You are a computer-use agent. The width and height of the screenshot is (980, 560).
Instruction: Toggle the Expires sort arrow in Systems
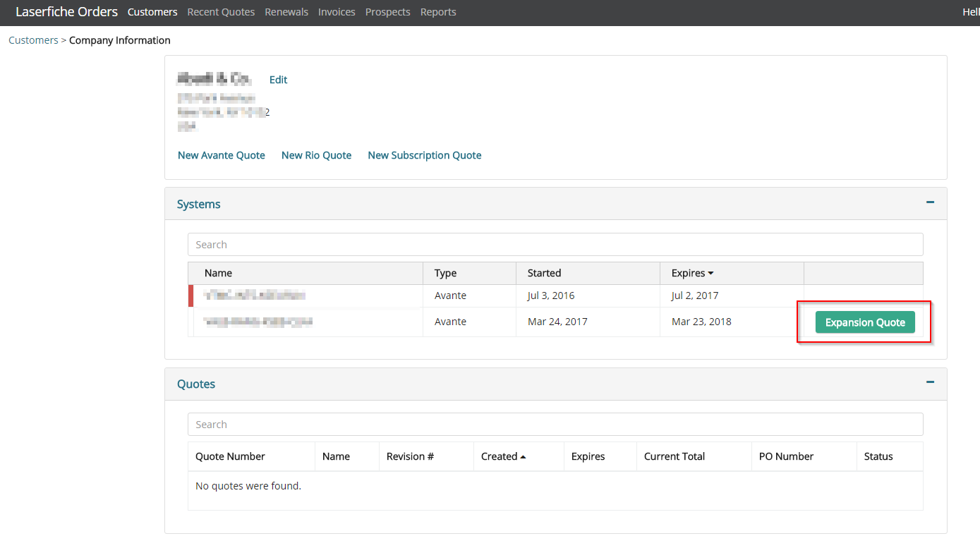point(710,274)
